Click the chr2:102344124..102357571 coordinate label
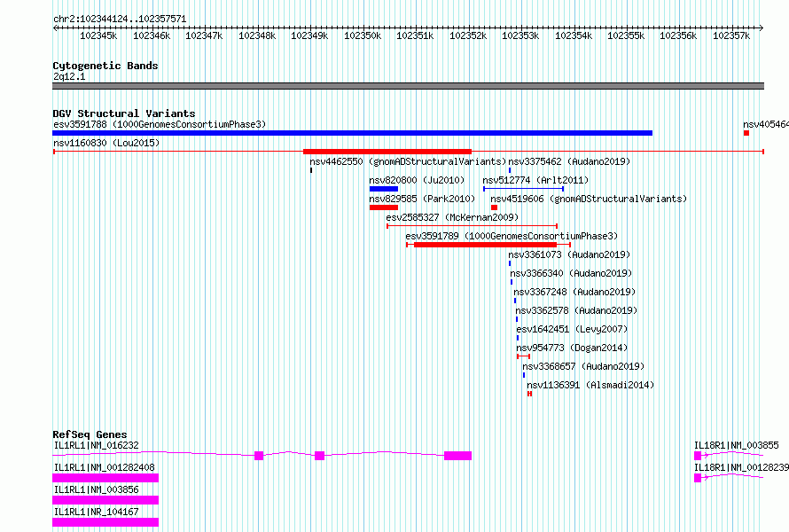 [120, 20]
